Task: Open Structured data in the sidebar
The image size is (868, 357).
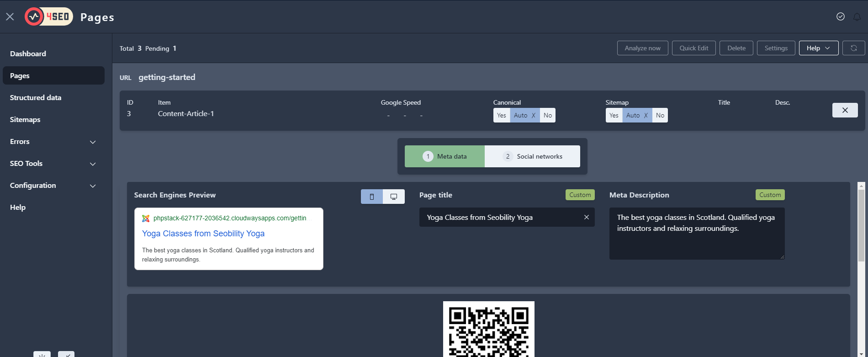Action: click(53, 98)
